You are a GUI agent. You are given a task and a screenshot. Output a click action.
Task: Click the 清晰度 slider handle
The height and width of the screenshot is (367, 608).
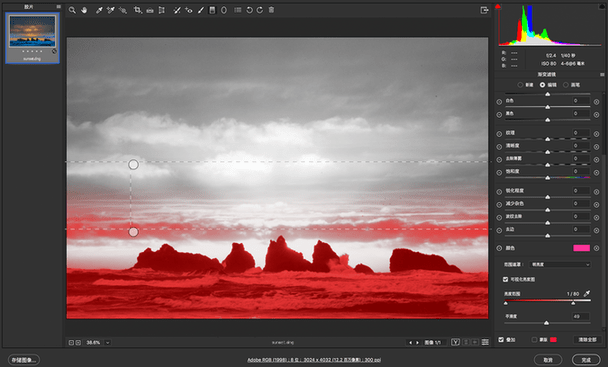click(548, 152)
